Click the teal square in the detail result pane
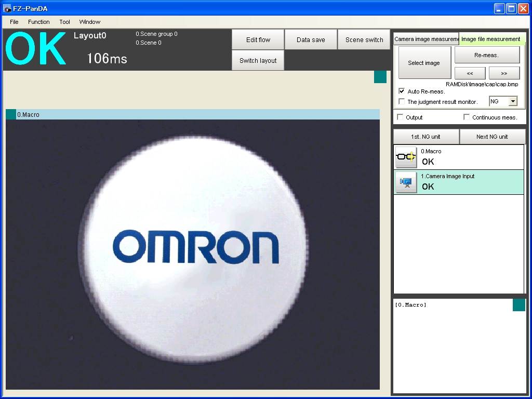Viewport: 532px width, 399px height. tap(519, 304)
